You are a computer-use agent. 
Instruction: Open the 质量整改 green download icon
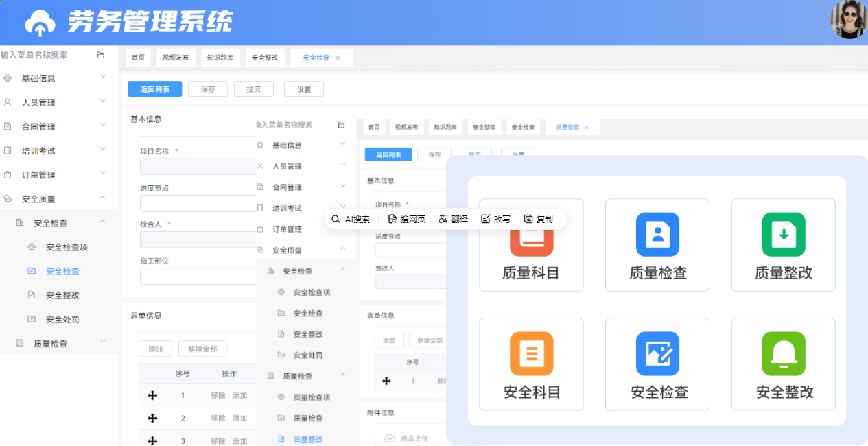click(x=782, y=234)
